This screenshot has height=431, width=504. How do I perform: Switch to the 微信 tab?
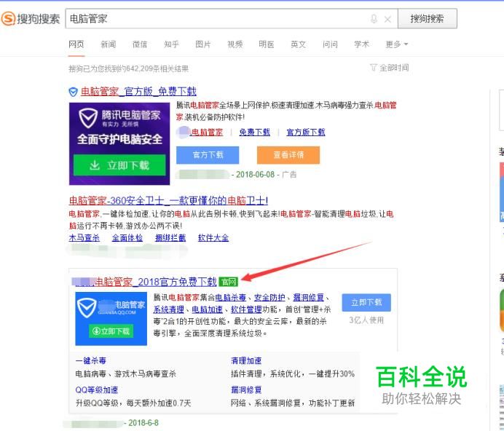(140, 44)
